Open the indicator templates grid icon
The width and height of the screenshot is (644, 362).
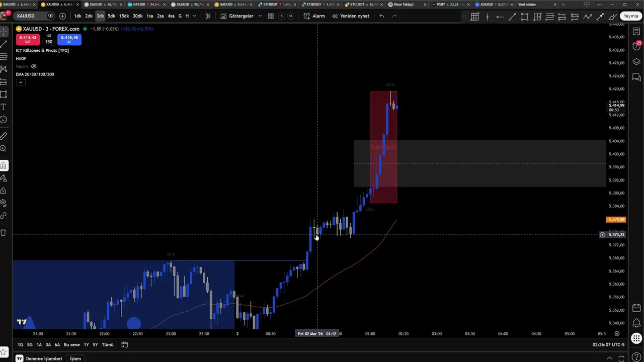271,16
